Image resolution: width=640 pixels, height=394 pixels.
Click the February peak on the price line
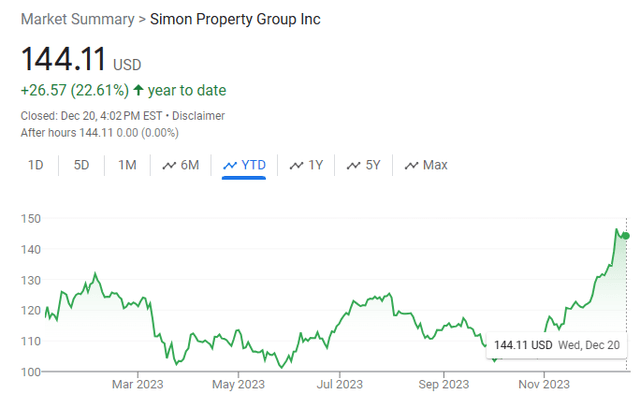[95, 274]
